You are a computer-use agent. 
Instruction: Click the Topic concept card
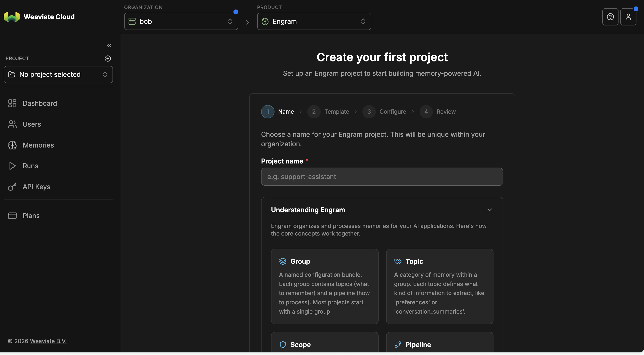coord(439,286)
